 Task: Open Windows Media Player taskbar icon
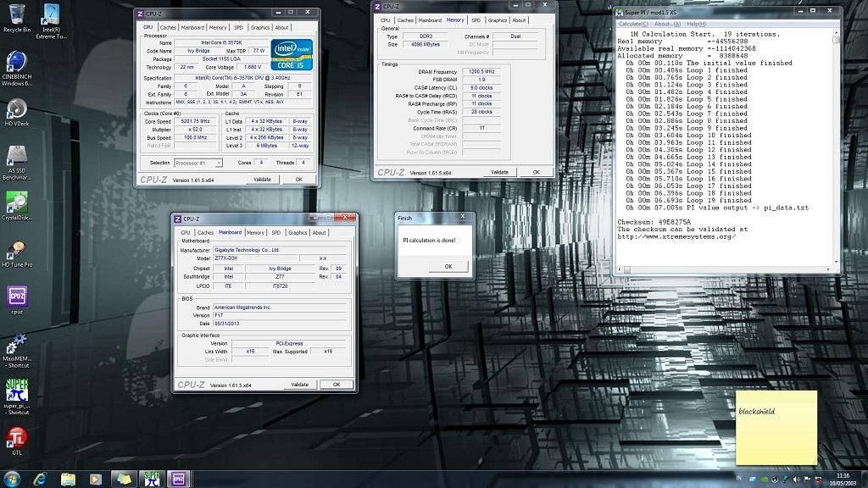click(x=95, y=480)
